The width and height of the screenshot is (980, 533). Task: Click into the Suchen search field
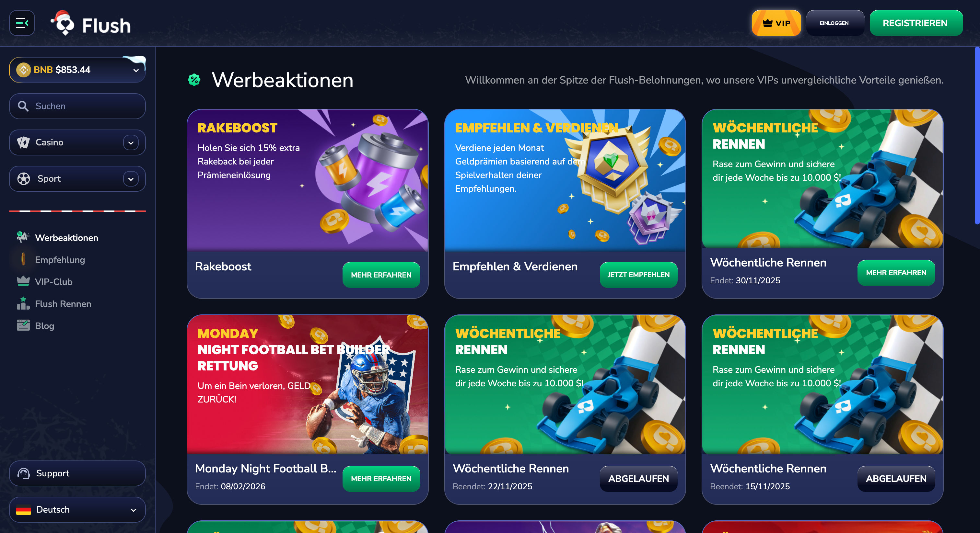click(x=77, y=106)
